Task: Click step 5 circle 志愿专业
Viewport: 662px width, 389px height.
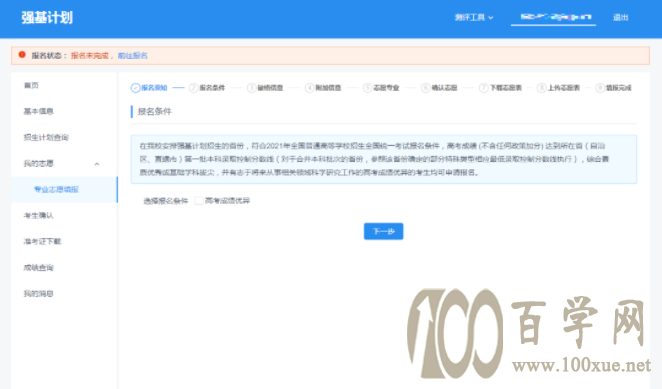Action: (367, 88)
